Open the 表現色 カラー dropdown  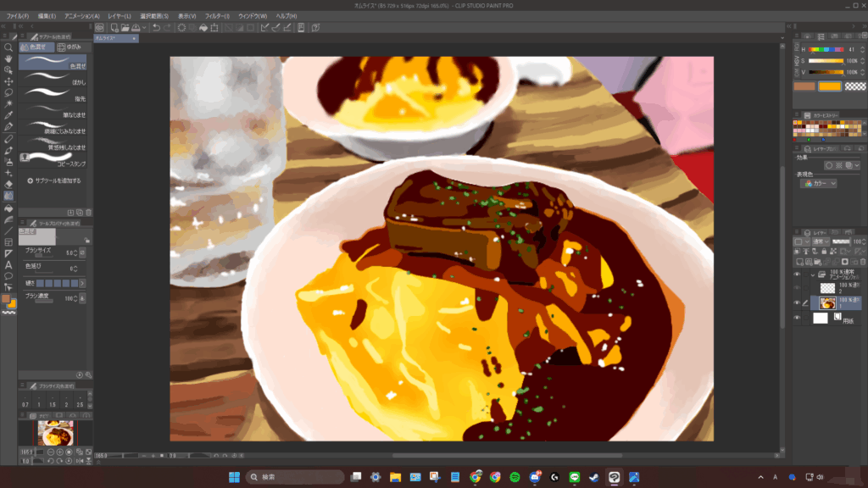821,183
